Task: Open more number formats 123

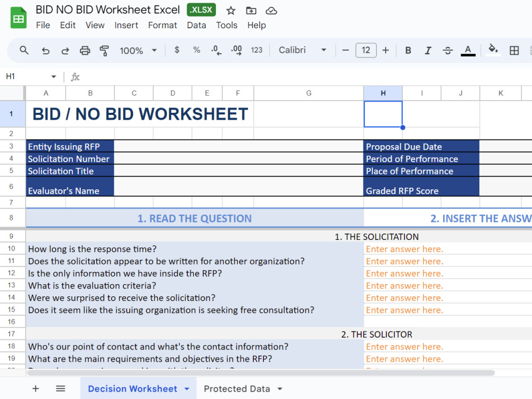Action: tap(256, 50)
